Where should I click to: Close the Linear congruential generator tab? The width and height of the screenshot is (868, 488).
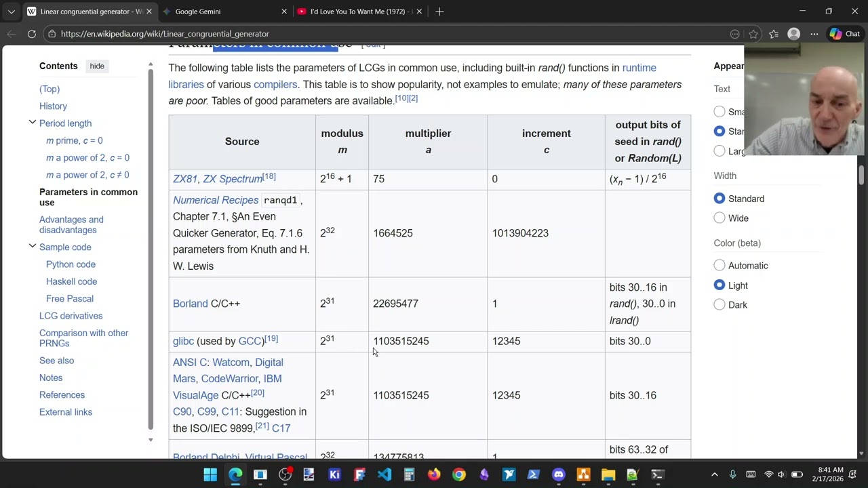tap(149, 12)
